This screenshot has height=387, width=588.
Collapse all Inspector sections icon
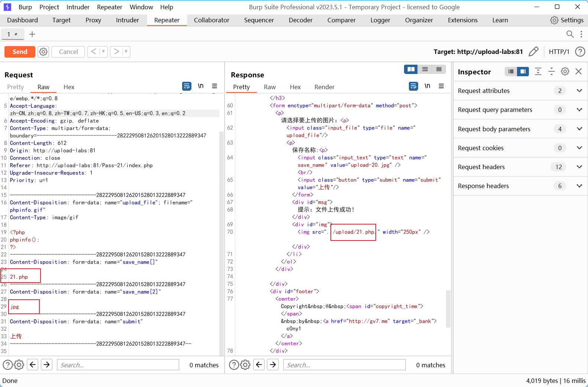click(x=552, y=71)
